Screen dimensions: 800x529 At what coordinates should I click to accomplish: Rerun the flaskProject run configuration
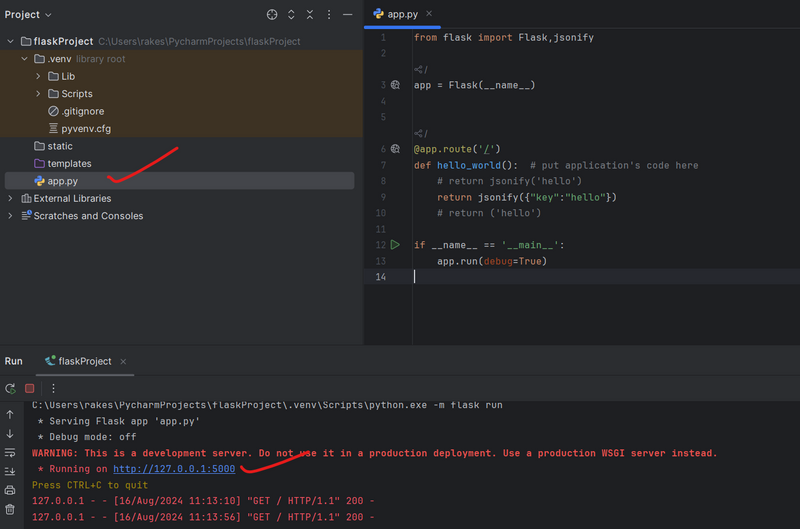[10, 388]
